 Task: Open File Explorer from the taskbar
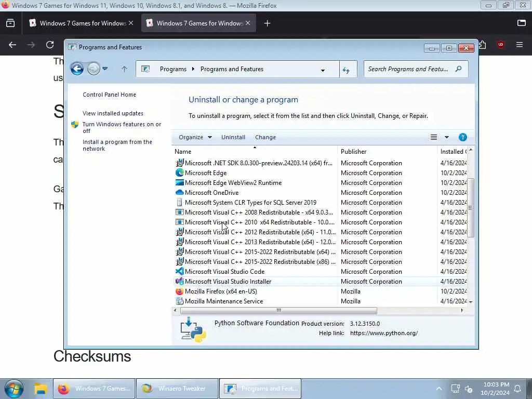coord(41,389)
